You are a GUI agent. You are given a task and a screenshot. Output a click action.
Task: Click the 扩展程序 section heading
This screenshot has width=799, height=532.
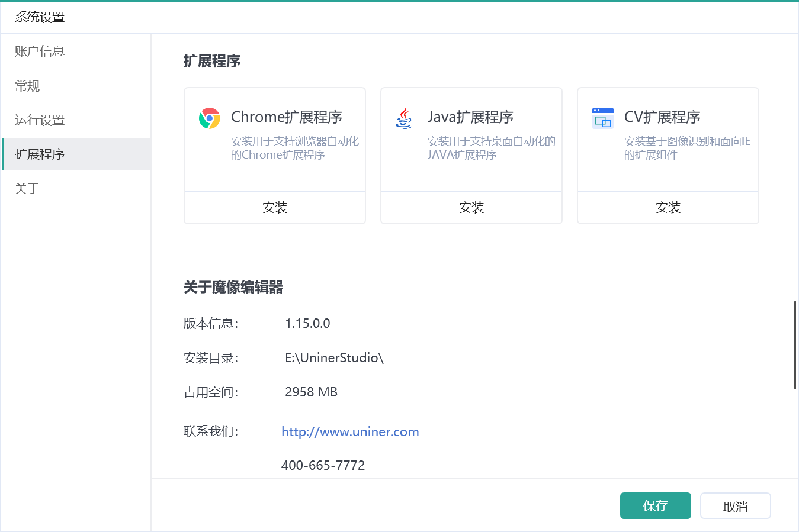[x=212, y=61]
